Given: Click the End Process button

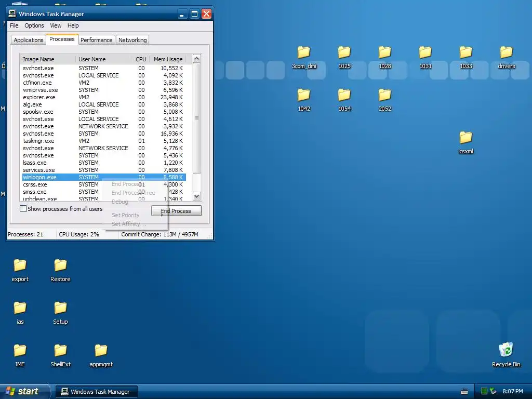Looking at the screenshot, I should click(176, 211).
